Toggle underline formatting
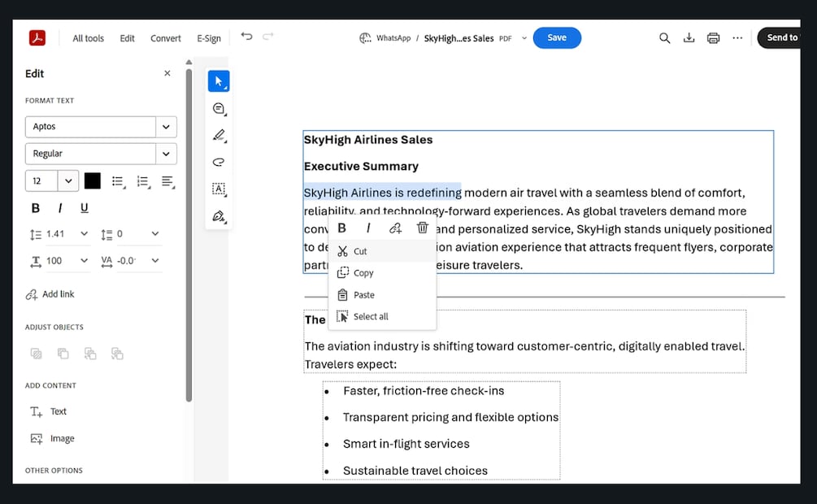817x504 pixels. (85, 208)
